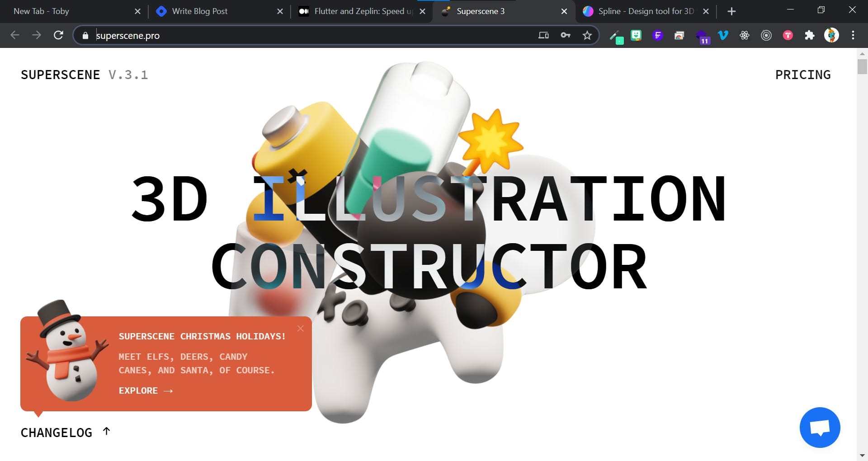Viewport: 868px width, 461px height.
Task: Click the SUPERSCENE logo text
Action: (60, 75)
